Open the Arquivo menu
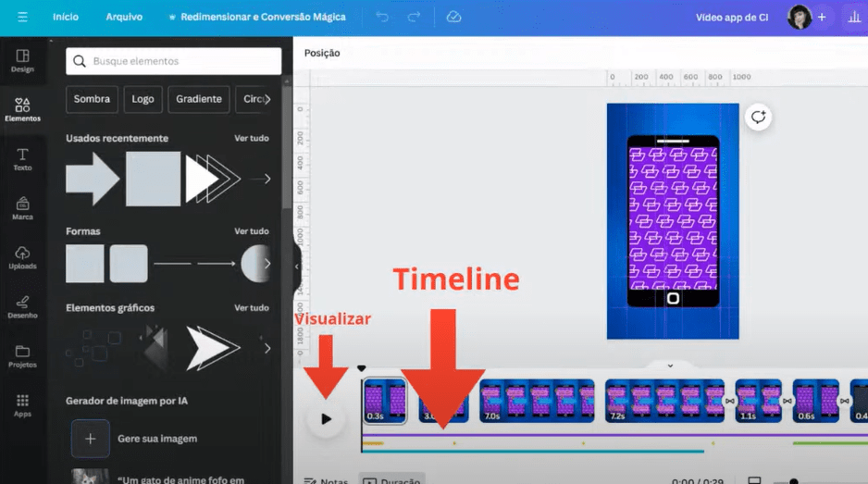The image size is (868, 484). click(124, 18)
